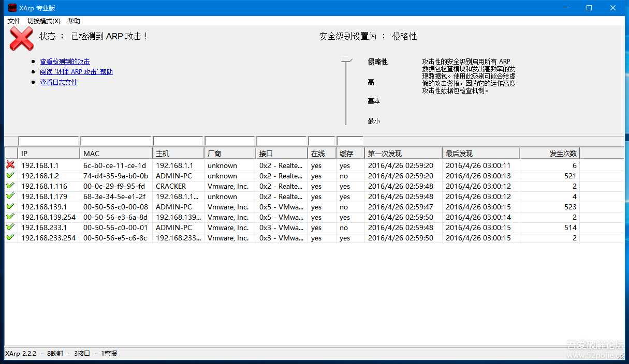Click the 缓存 filter input field
629x364 pixels.
tap(350, 141)
